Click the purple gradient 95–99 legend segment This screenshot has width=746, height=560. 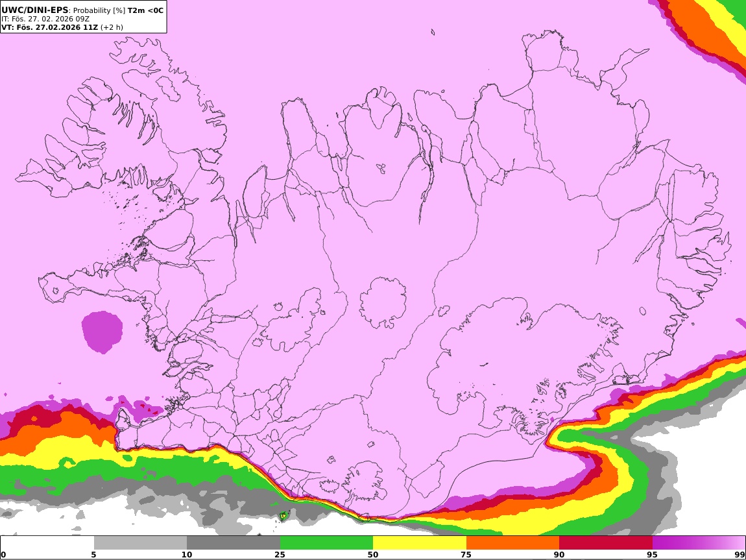(699, 542)
